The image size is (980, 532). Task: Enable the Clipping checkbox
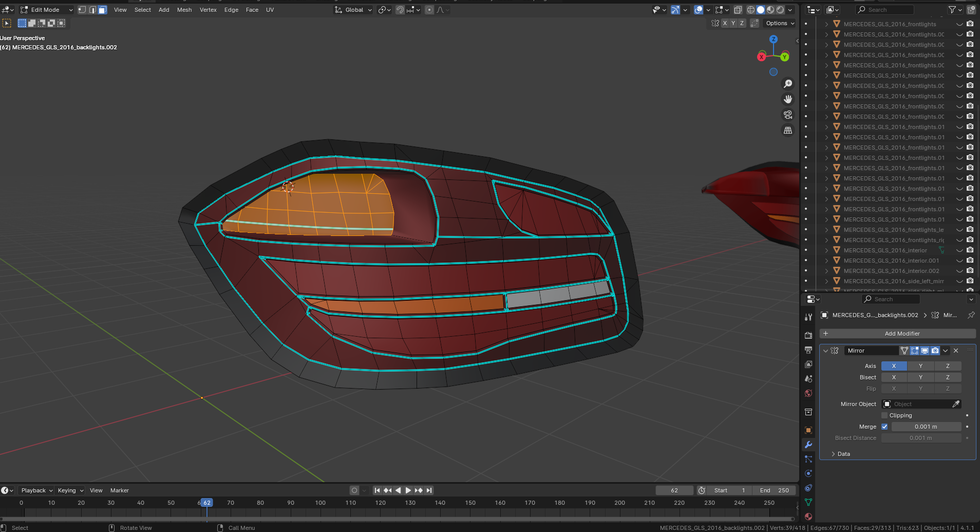[x=884, y=415]
